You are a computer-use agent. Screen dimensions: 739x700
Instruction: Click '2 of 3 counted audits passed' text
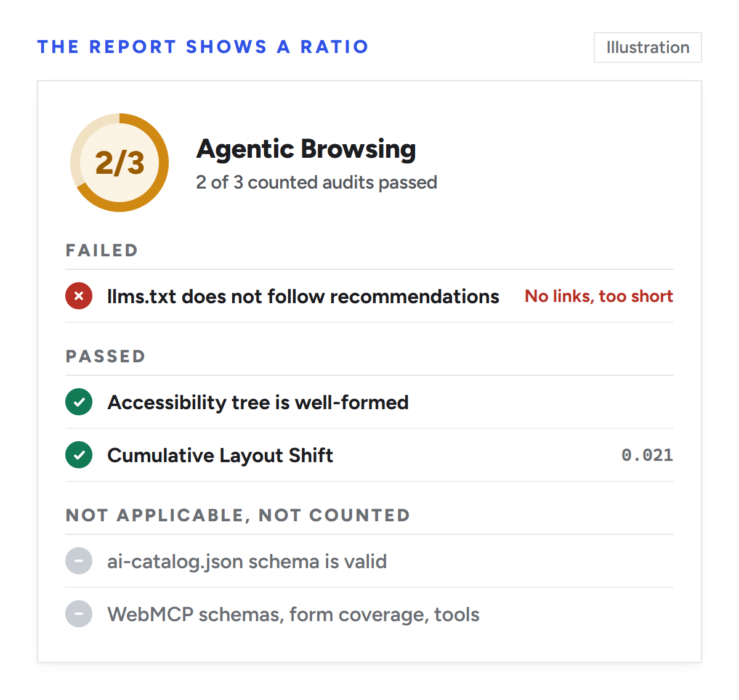coord(317,182)
